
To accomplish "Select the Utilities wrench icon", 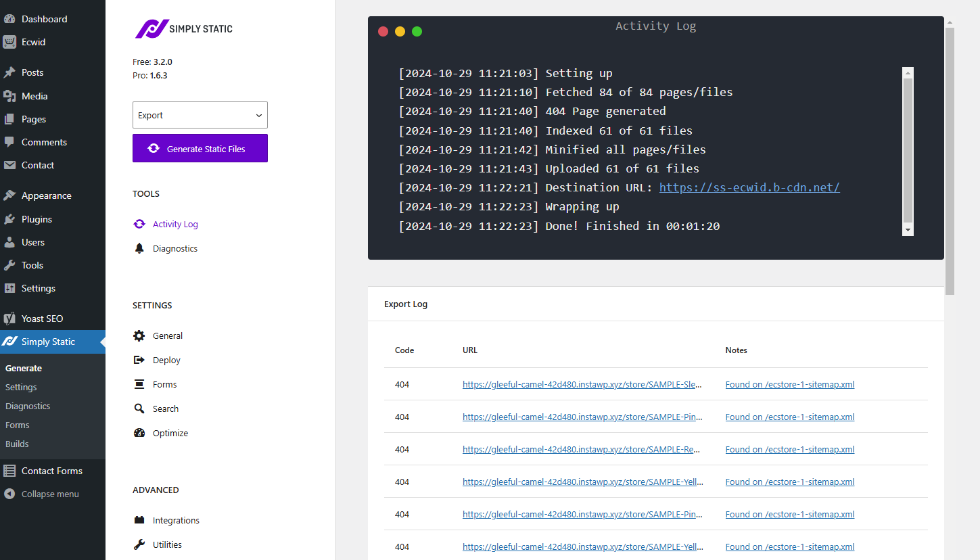I will click(139, 544).
